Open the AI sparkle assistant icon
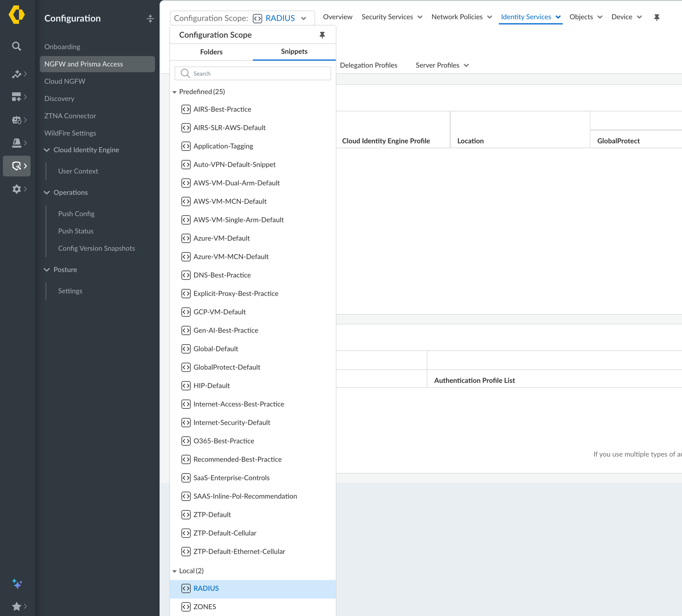The width and height of the screenshot is (682, 616). click(17, 584)
